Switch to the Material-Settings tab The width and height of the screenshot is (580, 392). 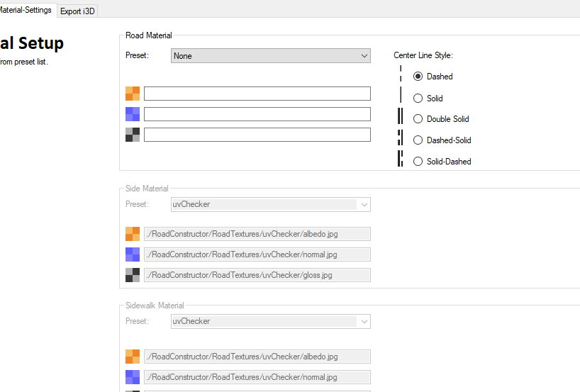point(26,10)
